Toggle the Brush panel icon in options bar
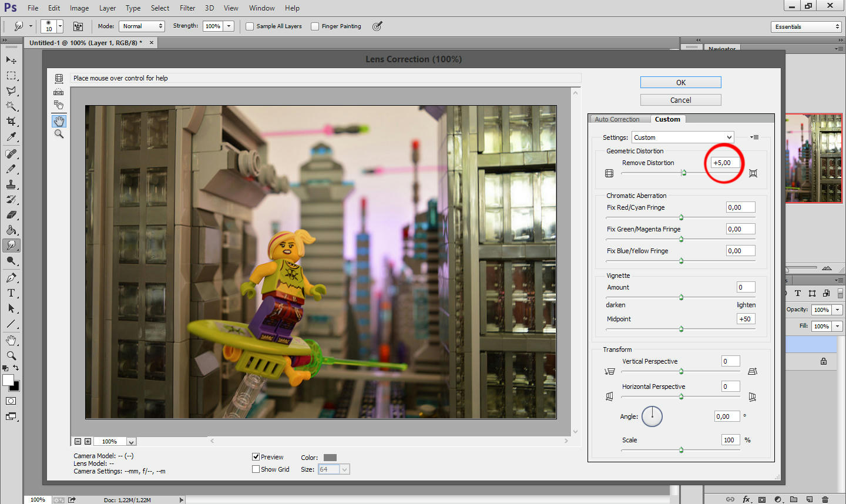 [78, 26]
